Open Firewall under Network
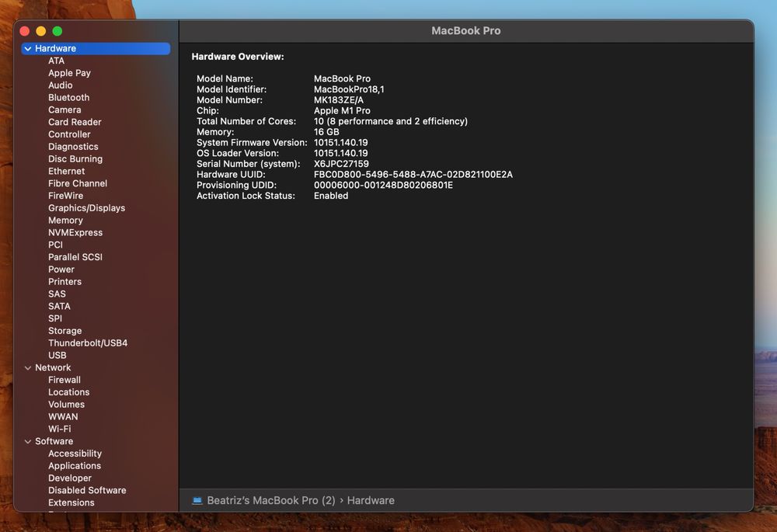 (x=64, y=380)
